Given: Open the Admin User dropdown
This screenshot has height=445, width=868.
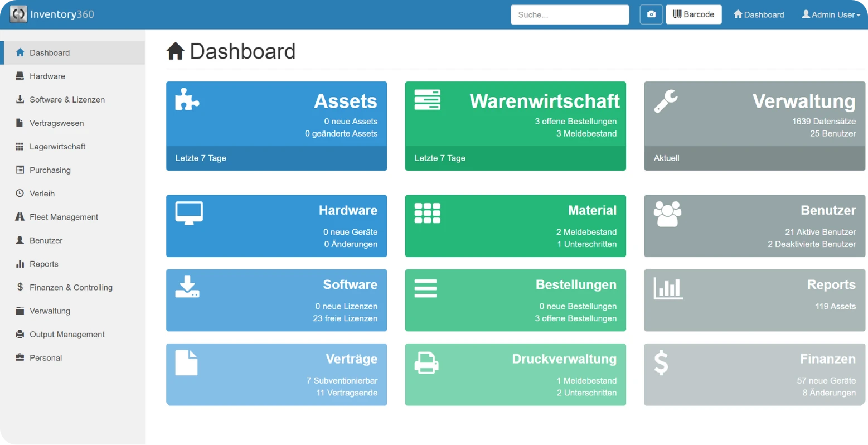Looking at the screenshot, I should click(830, 14).
